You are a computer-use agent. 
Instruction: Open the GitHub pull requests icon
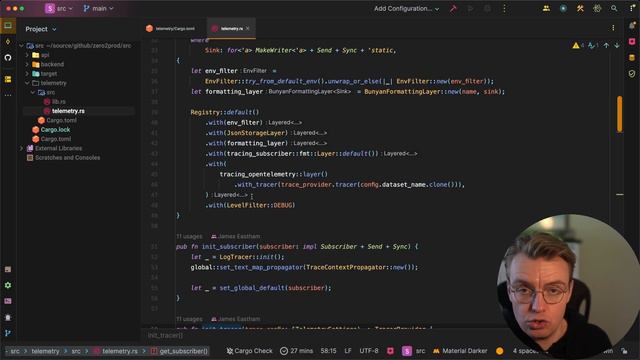pyautogui.click(x=8, y=58)
